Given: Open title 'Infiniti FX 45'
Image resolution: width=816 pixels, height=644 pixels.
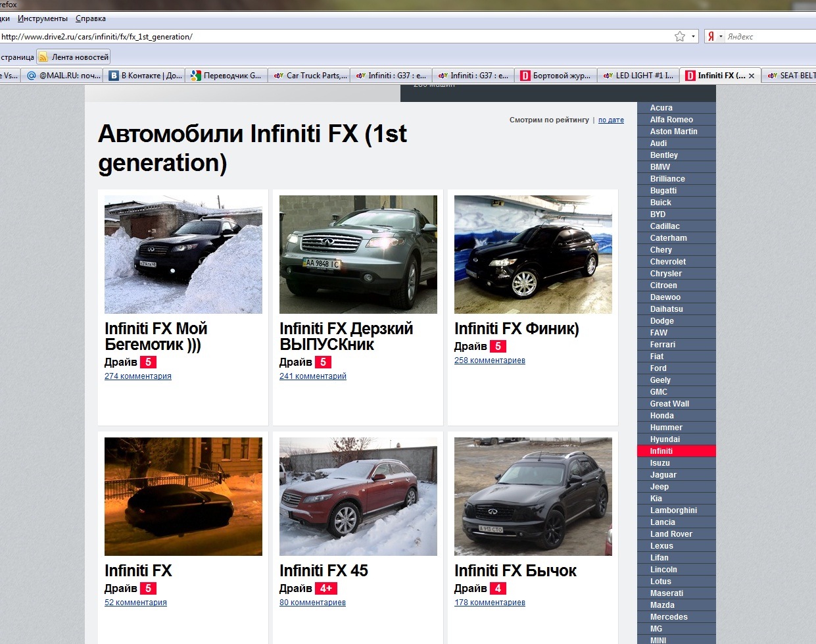Looking at the screenshot, I should [x=324, y=571].
